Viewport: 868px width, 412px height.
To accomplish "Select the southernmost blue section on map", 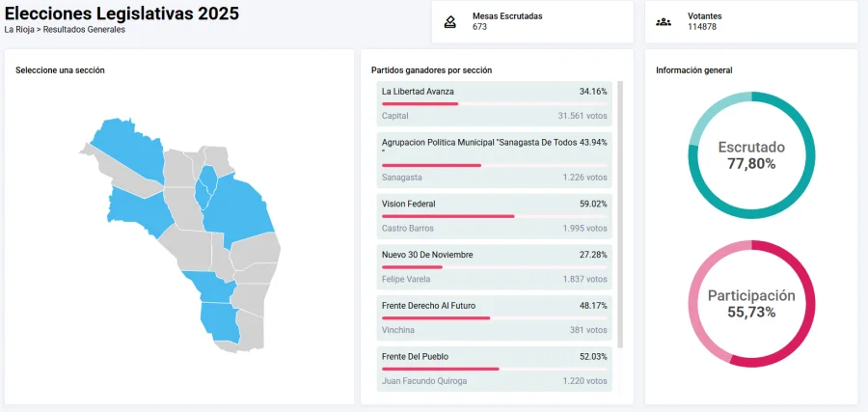I will coord(220,322).
